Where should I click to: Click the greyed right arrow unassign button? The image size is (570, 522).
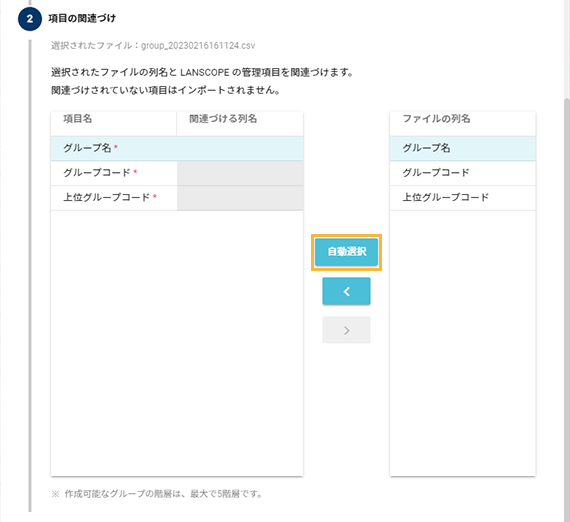coord(346,330)
